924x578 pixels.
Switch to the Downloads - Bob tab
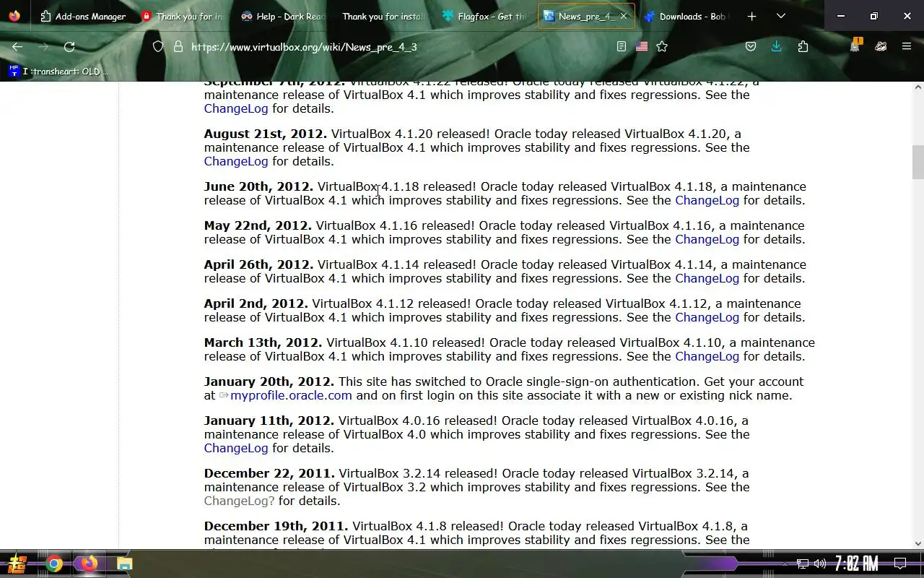pos(687,16)
